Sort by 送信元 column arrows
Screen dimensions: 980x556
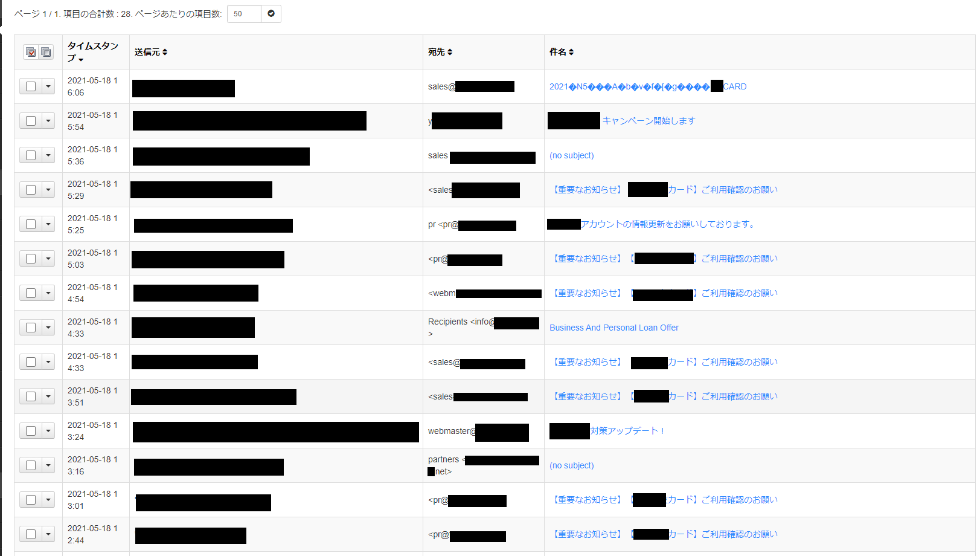click(x=165, y=52)
